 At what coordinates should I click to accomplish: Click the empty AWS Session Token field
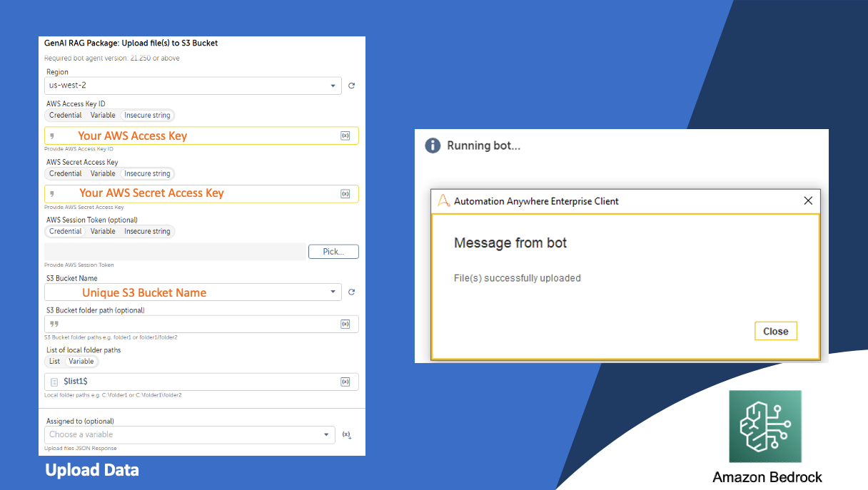tap(175, 252)
